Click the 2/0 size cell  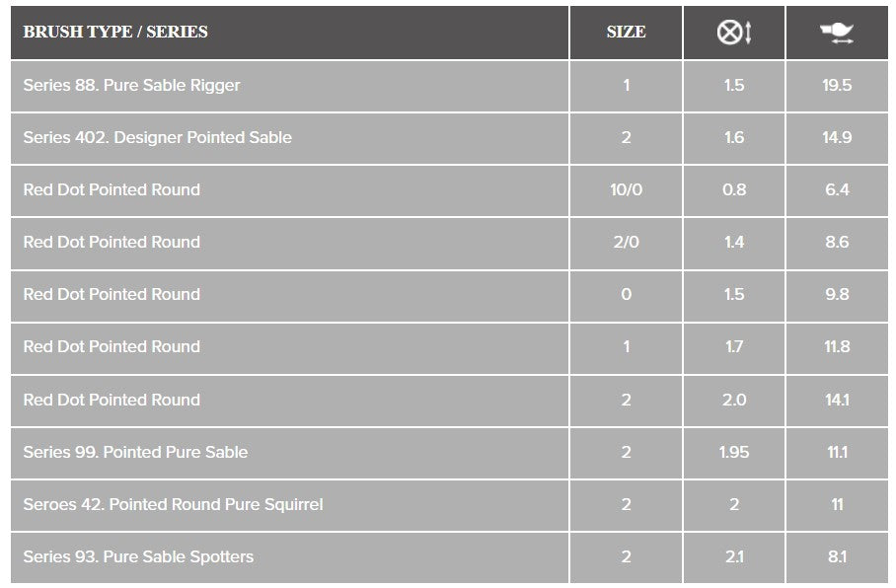(626, 242)
